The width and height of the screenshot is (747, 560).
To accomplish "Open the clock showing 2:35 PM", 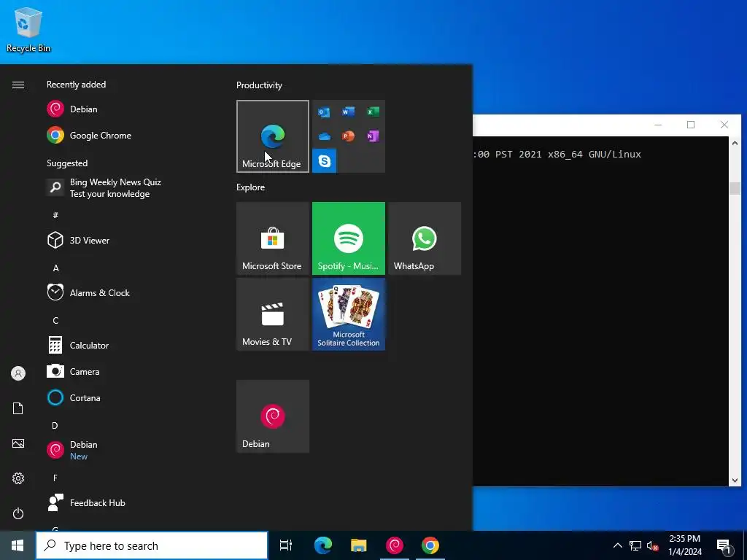I will point(685,545).
